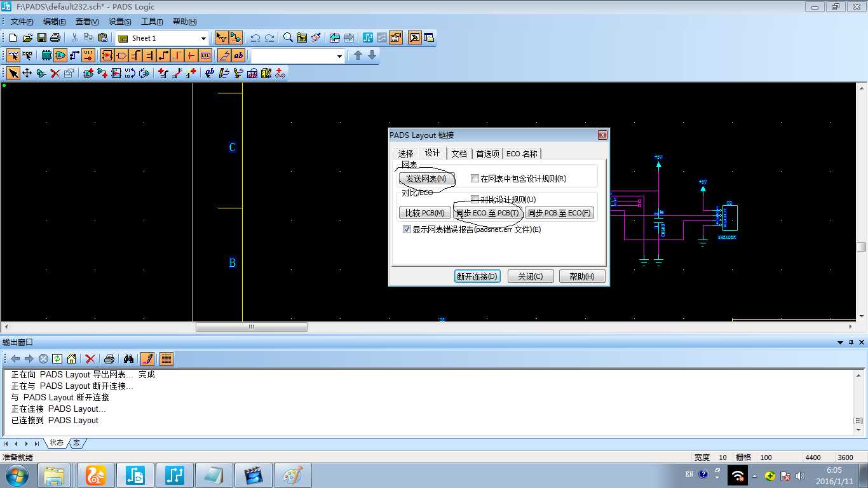
Task: Click the vertical scrollbar thumb of canvas
Action: (x=862, y=247)
